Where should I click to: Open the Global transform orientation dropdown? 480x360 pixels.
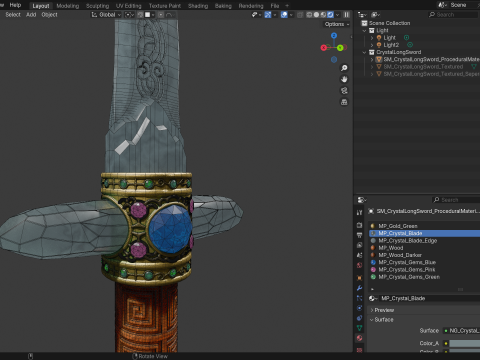106,15
